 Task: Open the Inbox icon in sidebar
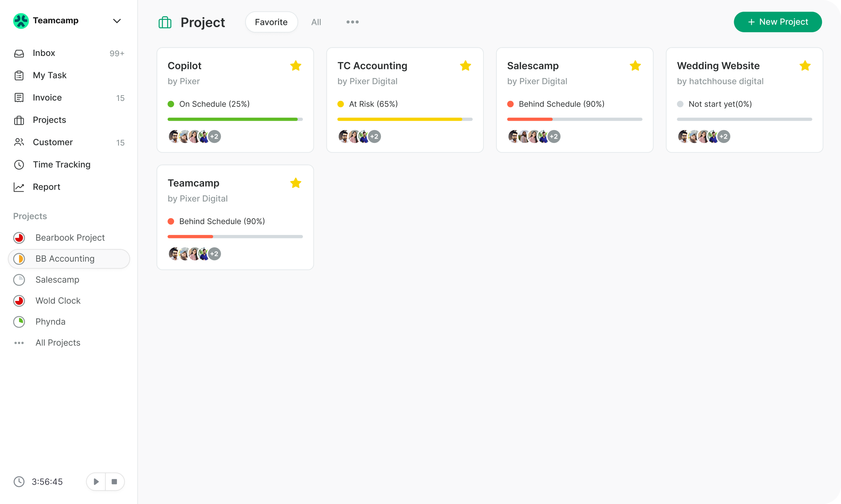pos(19,53)
